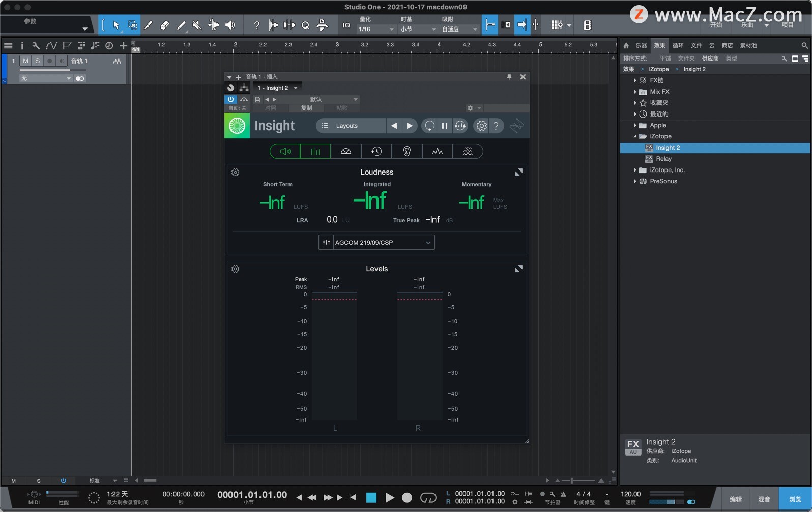
Task: Select the Range tool
Action: tap(132, 25)
